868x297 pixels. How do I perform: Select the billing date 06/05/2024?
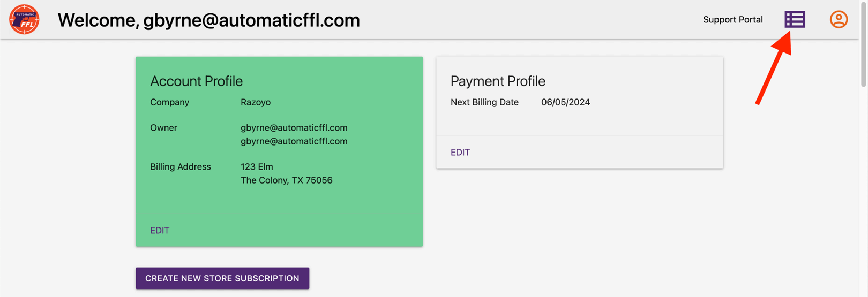coord(565,102)
